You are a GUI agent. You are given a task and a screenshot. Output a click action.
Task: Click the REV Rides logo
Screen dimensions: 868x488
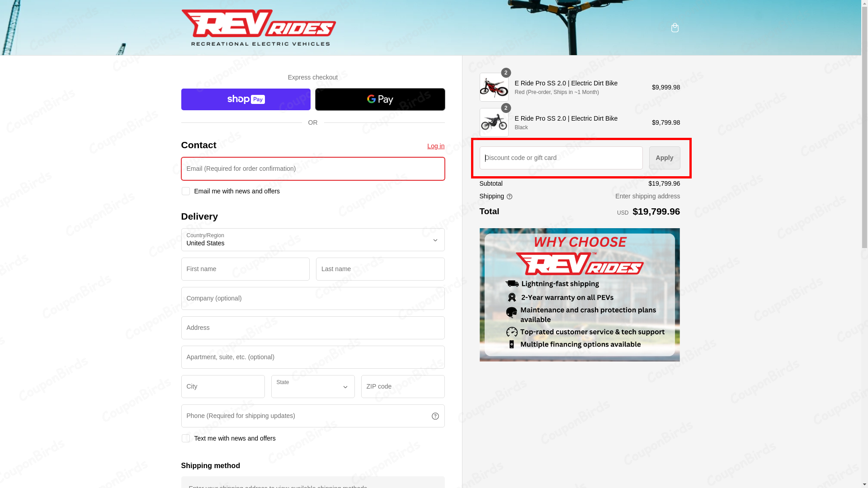(x=259, y=28)
